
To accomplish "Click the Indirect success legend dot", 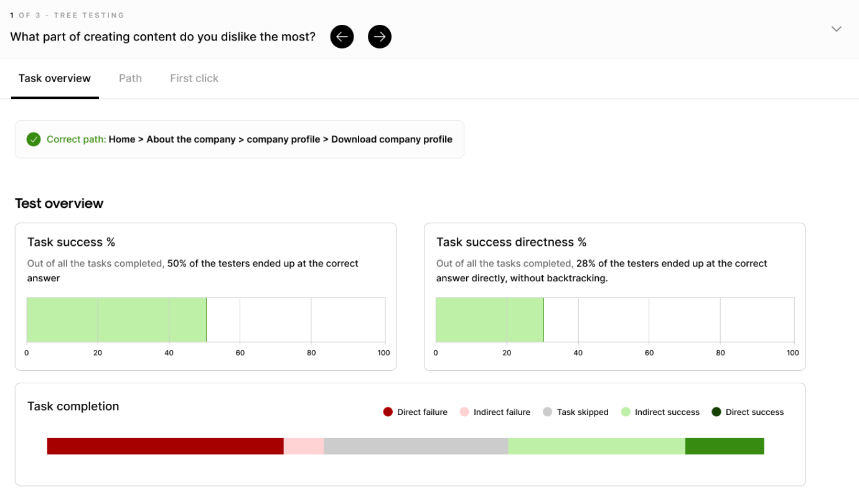I will coord(626,412).
